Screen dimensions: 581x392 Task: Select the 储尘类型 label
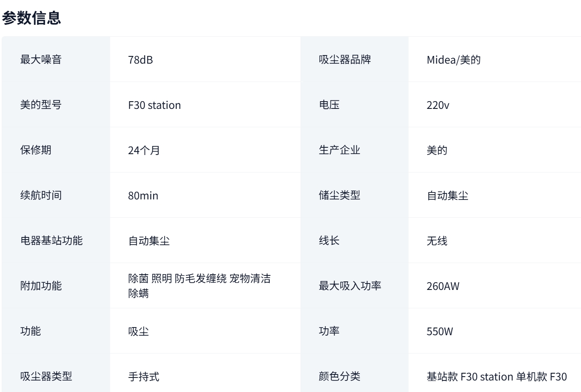tap(340, 195)
